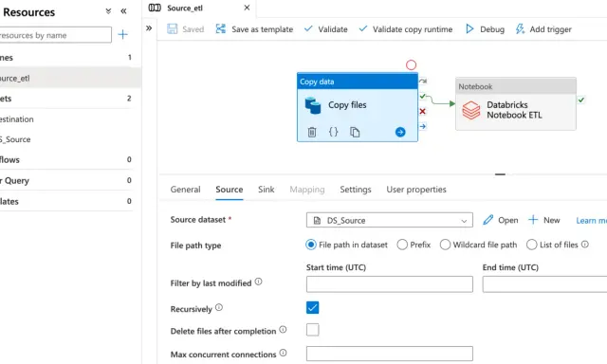Open the Add trigger menu
This screenshot has width=607, height=364.
[x=543, y=29]
